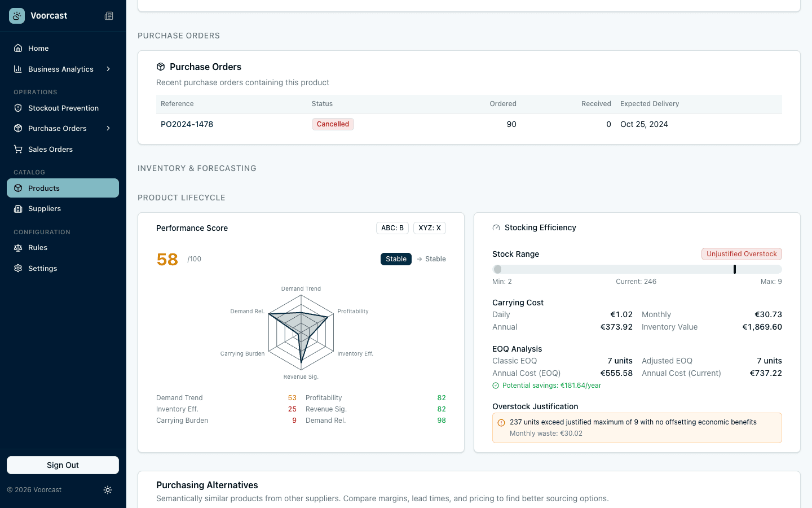Click the Stock Range bar current marker
The height and width of the screenshot is (508, 812).
coord(734,269)
